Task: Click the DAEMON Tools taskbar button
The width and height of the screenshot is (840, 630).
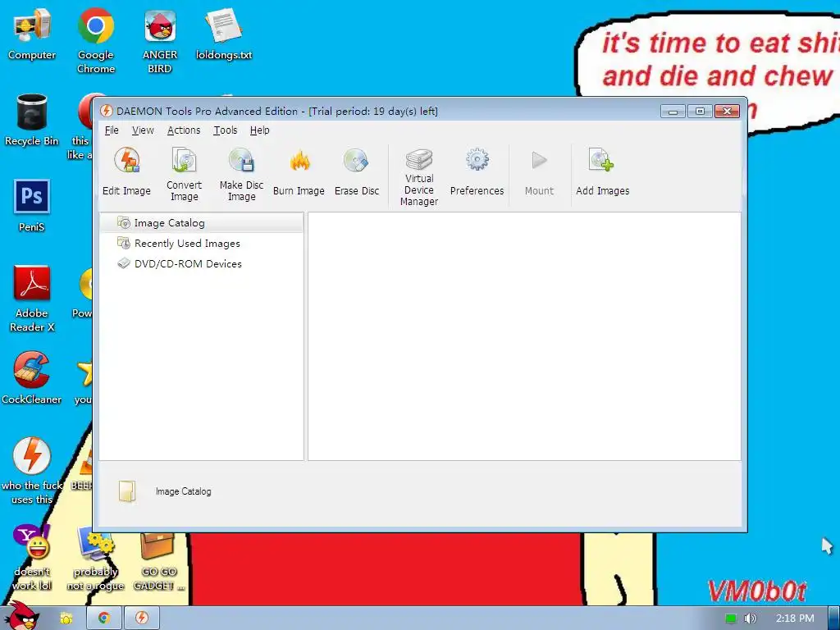Action: pyautogui.click(x=142, y=619)
